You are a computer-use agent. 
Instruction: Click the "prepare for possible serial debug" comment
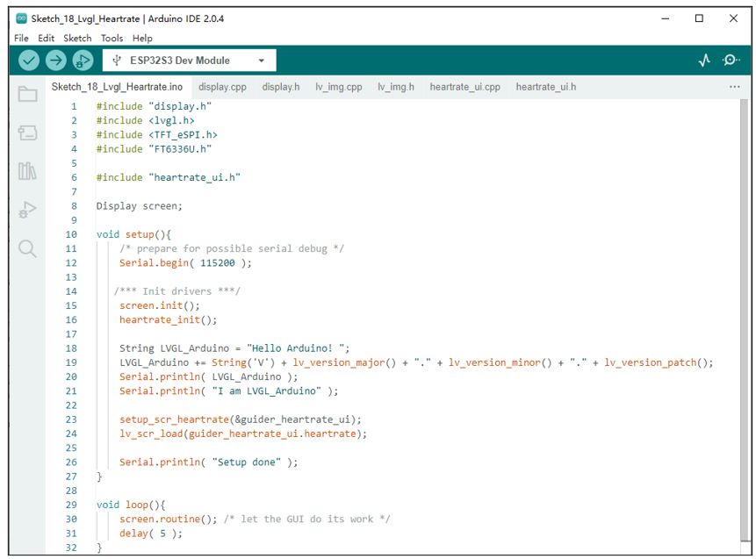232,248
